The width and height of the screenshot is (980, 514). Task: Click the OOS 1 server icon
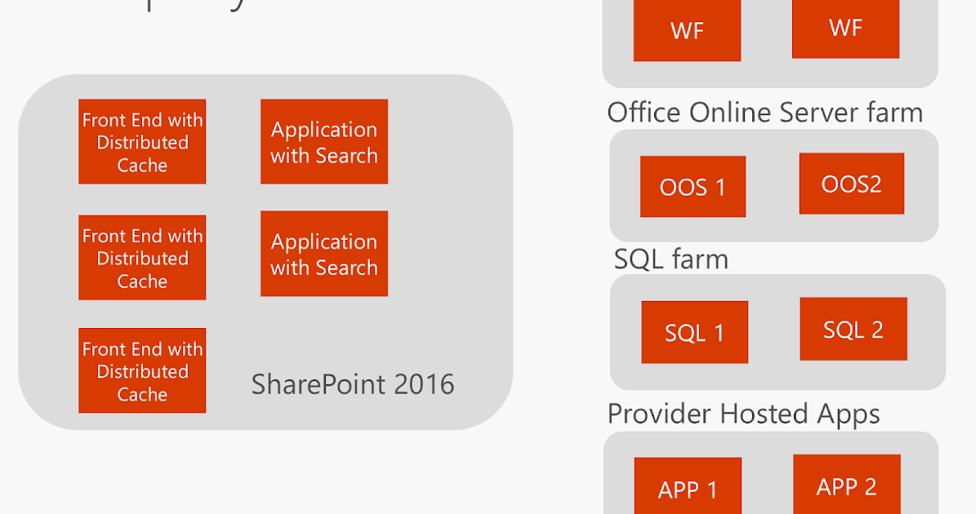(x=693, y=186)
